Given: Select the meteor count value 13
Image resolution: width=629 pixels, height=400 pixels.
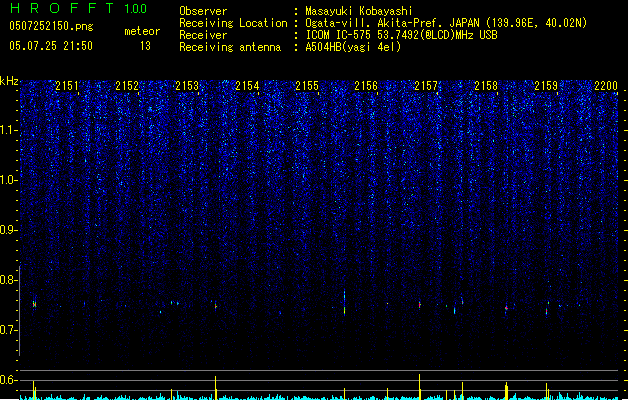Looking at the screenshot, I should [x=145, y=46].
